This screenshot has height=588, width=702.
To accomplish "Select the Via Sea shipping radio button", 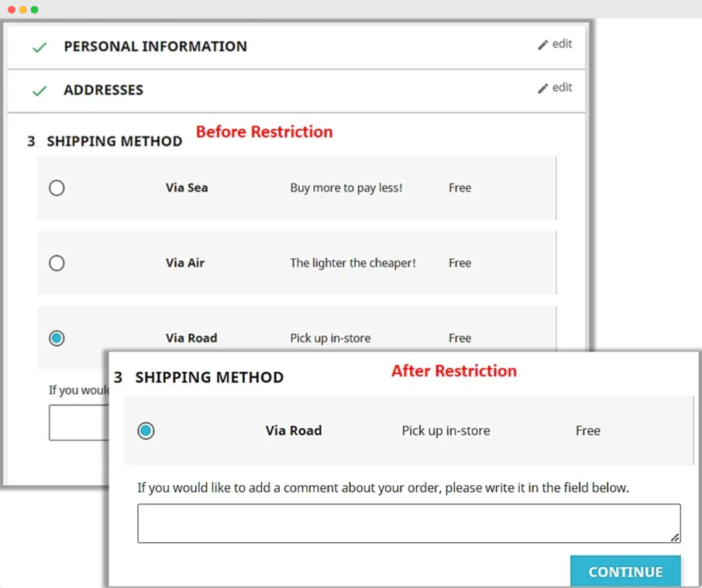I will [57, 188].
